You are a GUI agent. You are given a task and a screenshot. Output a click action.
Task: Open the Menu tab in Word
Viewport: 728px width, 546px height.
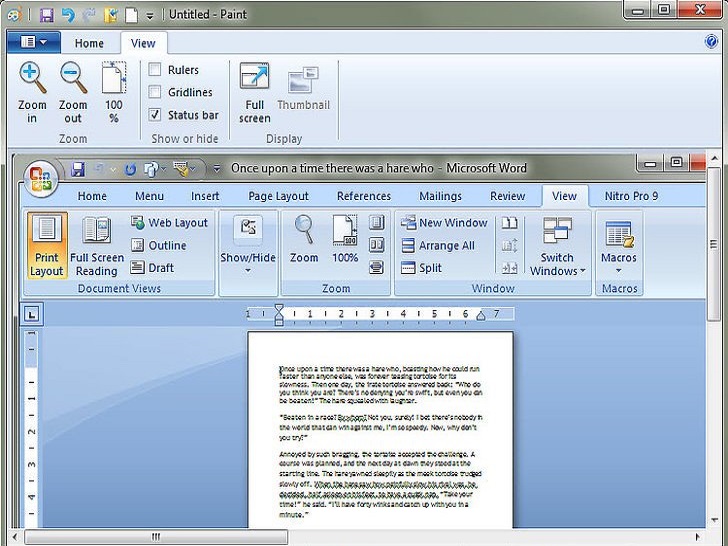click(149, 196)
